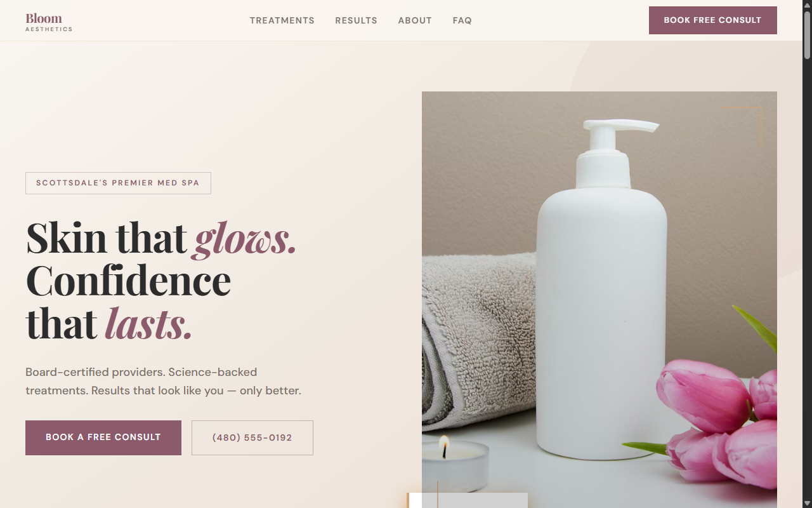The width and height of the screenshot is (812, 508).
Task: Click the Scottsdale's Premier Med Spa badge
Action: (x=118, y=183)
